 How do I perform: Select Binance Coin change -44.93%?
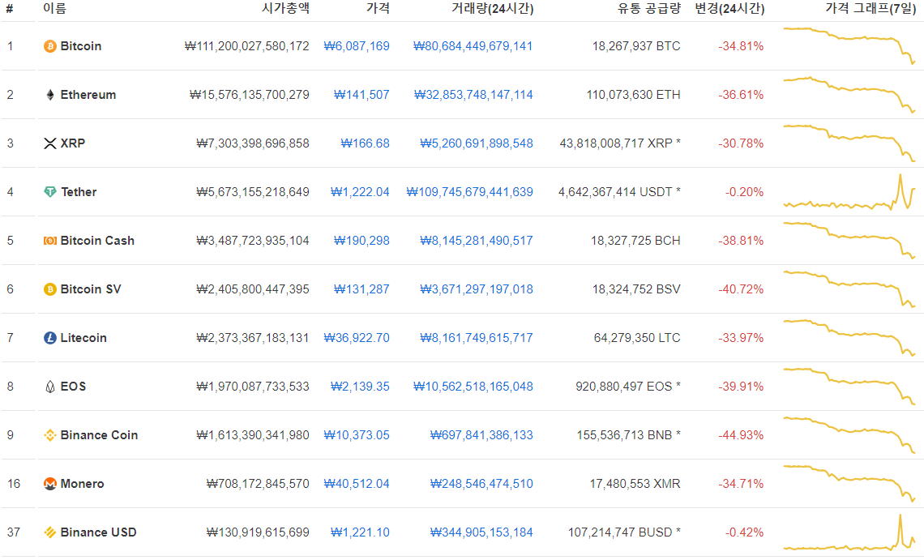tap(741, 435)
